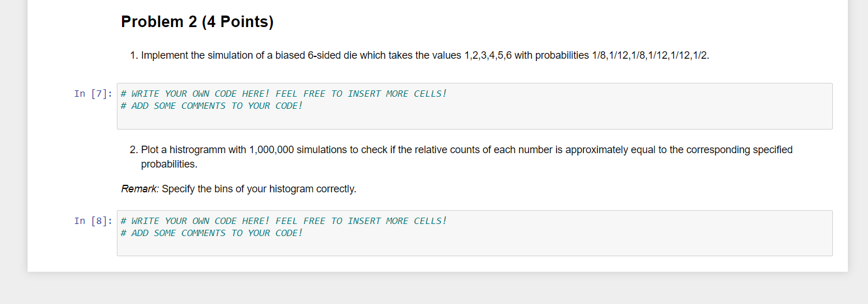868x304 pixels.
Task: Click "# ADD SOME COMMENTS" line in cell In [8]
Action: coord(212,233)
